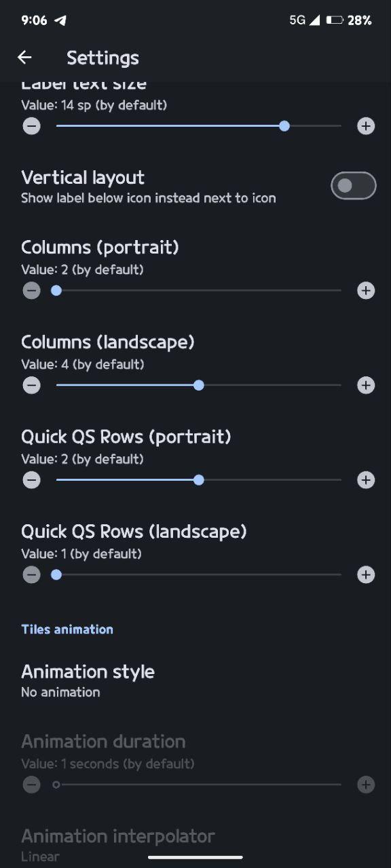Increase label text size with plus icon
391x868 pixels.
[x=366, y=126]
